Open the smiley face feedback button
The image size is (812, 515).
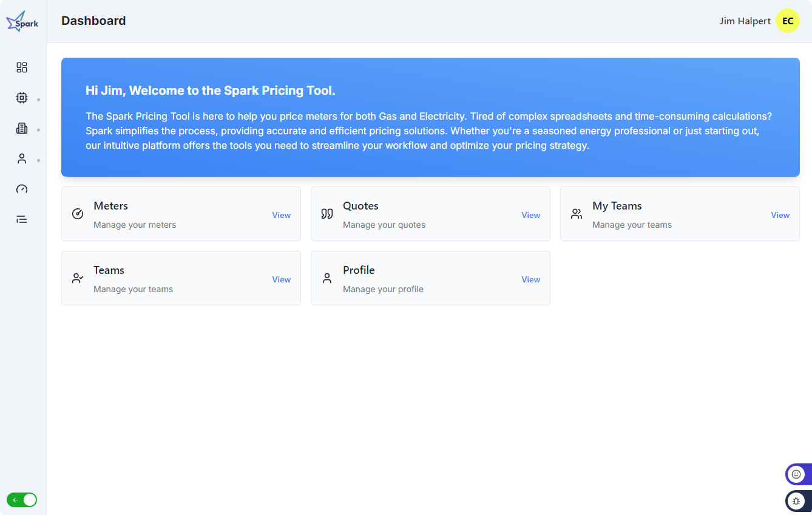pyautogui.click(x=796, y=474)
